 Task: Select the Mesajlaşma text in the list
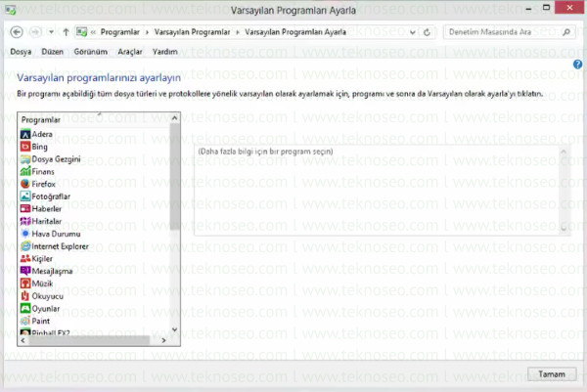click(x=52, y=271)
